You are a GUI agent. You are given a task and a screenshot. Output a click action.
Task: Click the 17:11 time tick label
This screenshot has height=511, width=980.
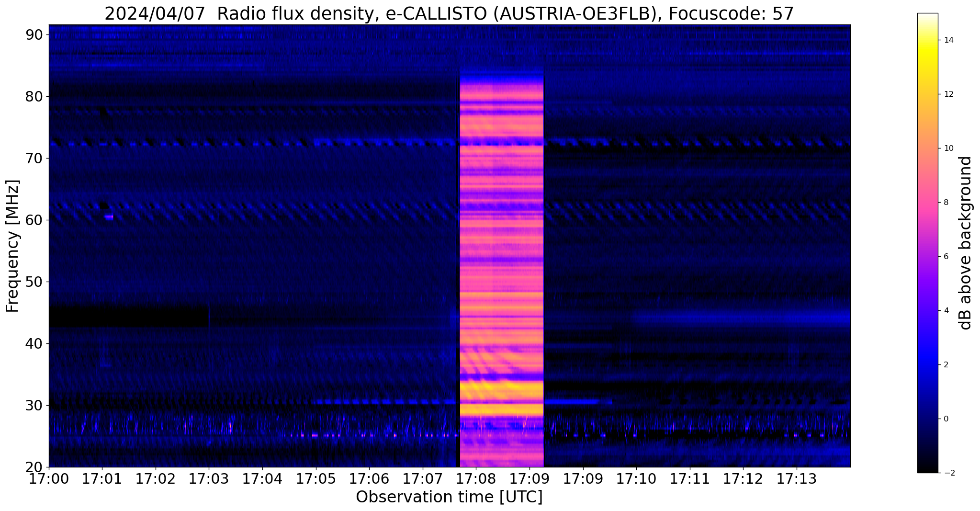690,479
